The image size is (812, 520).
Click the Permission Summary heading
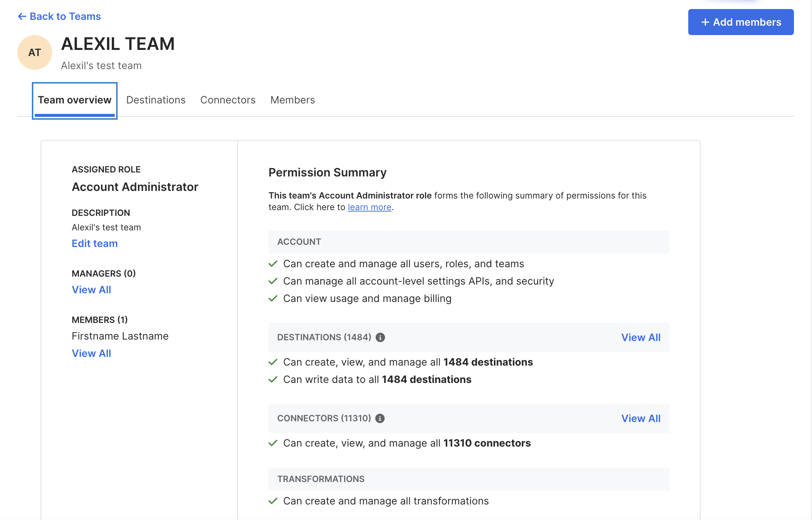(x=327, y=172)
